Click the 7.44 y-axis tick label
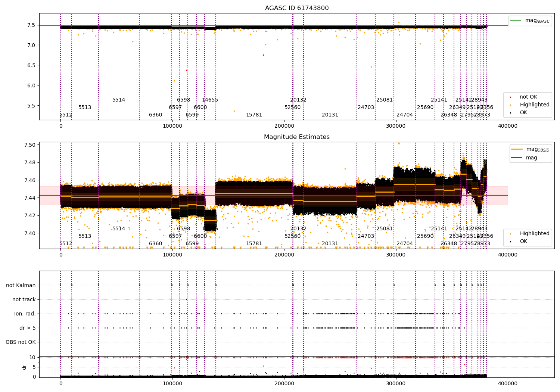Screen dimensions: 560x392 pyautogui.click(x=30, y=198)
